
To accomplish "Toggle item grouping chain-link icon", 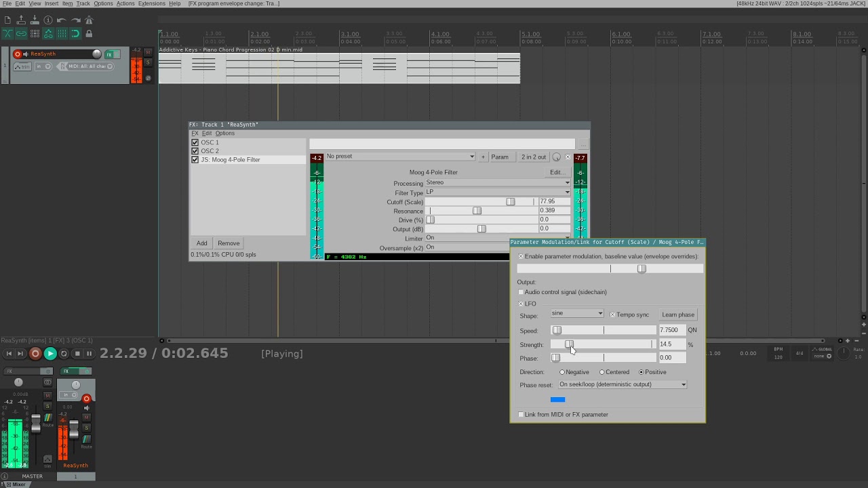I will point(21,33).
